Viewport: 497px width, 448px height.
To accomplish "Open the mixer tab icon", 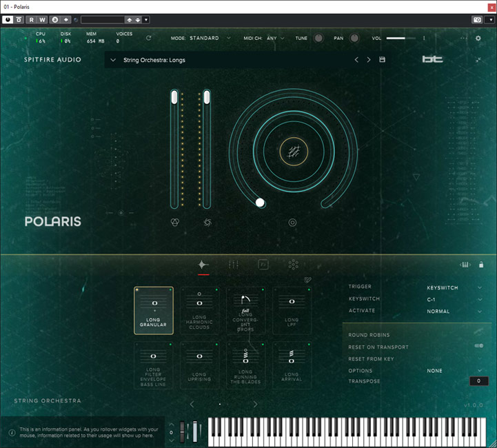I will point(233,265).
